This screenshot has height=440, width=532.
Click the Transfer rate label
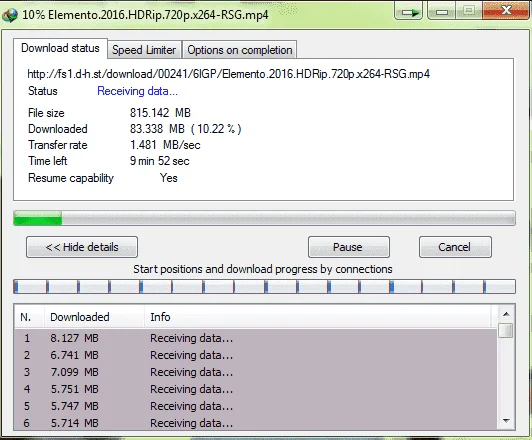point(58,145)
